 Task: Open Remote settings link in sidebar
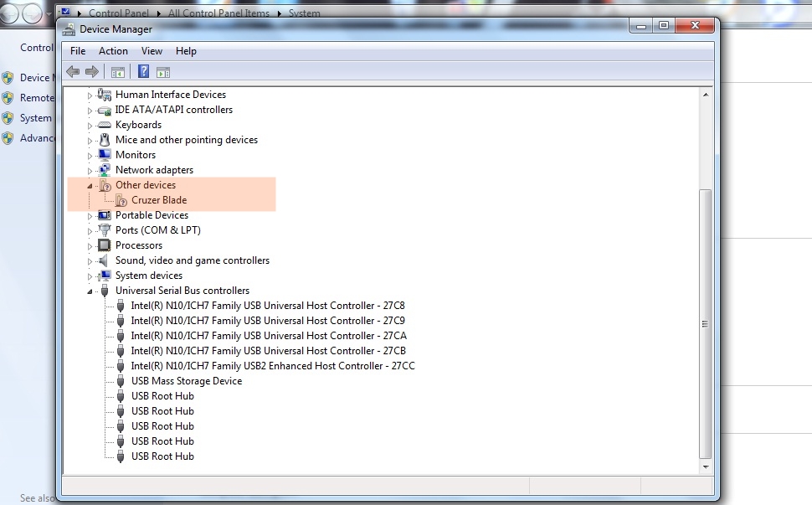point(37,98)
